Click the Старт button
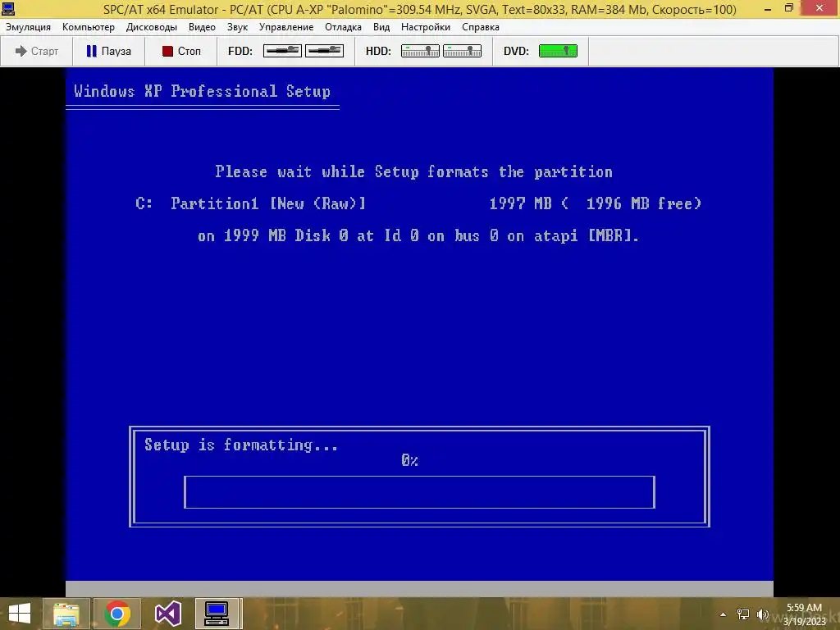 pyautogui.click(x=36, y=51)
